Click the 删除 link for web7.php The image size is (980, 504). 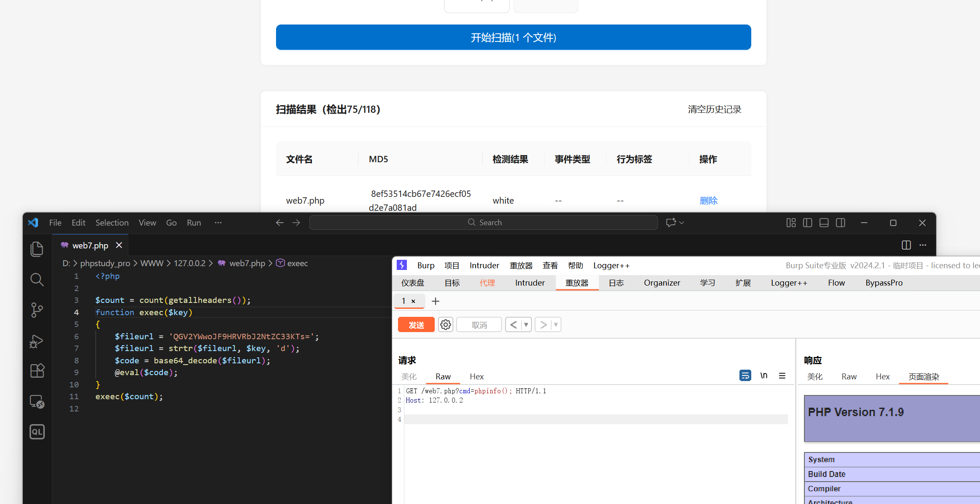(x=708, y=200)
